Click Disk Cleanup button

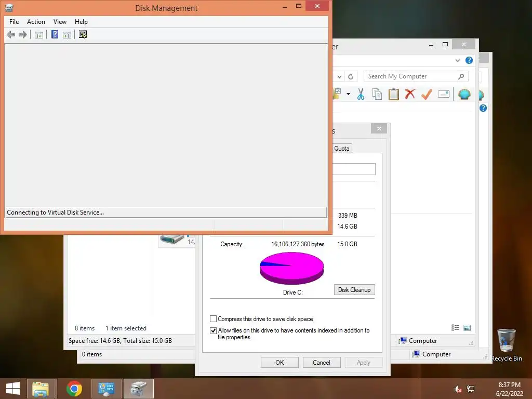[354, 290]
